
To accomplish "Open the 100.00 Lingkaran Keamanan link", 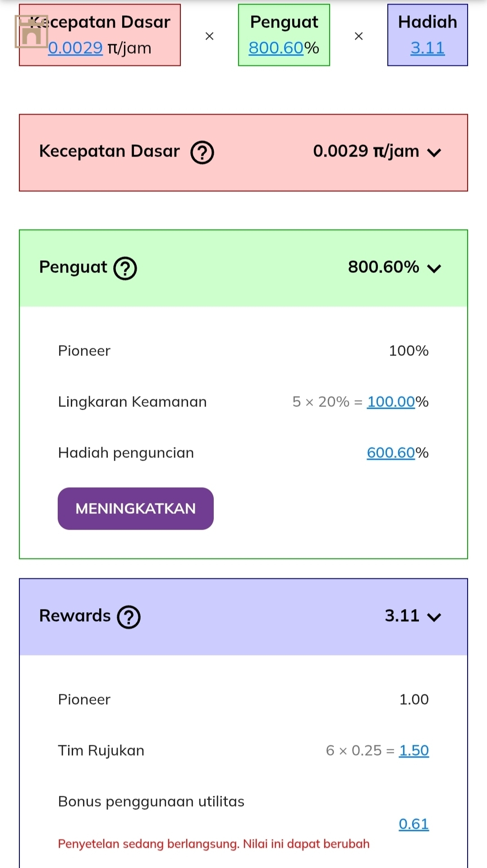I will (x=391, y=402).
